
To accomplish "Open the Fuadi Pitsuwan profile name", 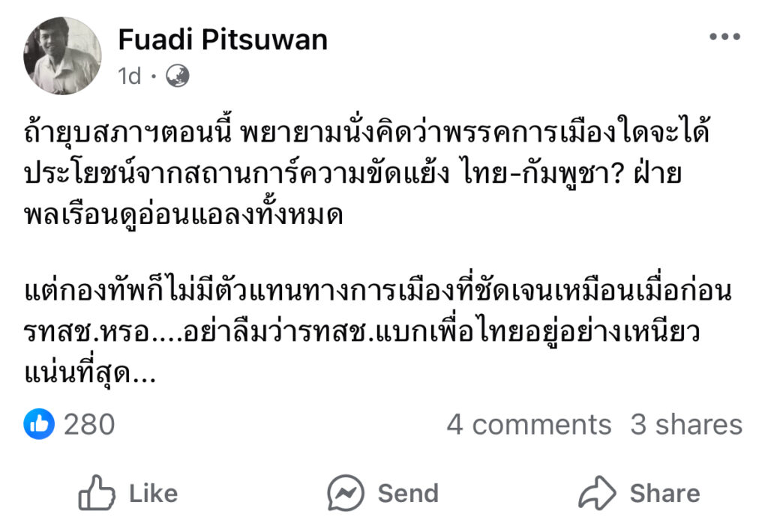I will tap(223, 40).
